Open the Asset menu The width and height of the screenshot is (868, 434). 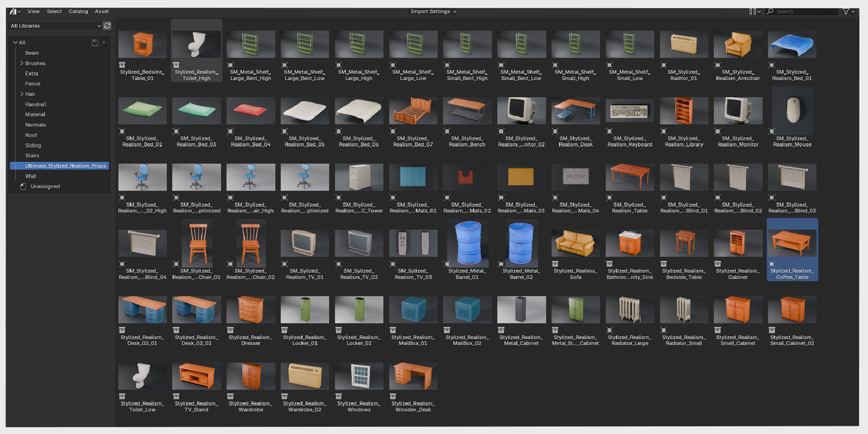(102, 12)
